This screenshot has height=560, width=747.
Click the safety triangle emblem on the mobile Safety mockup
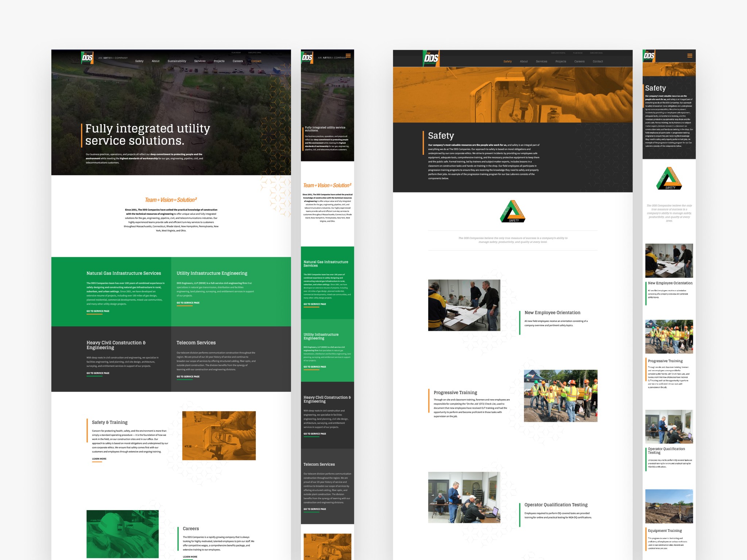[669, 179]
